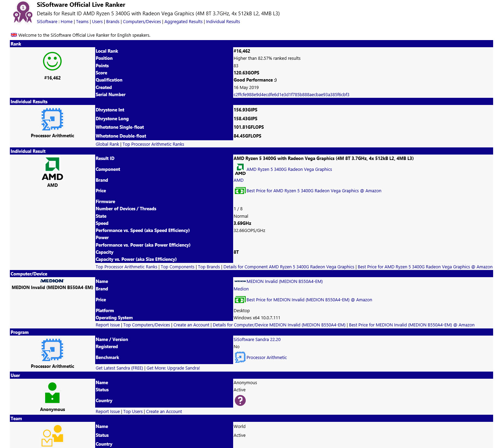Image resolution: width=504 pixels, height=448 pixels.
Task: Open MEDION Invalid (MEDION B550A4-EM) name link
Action: 284,282
